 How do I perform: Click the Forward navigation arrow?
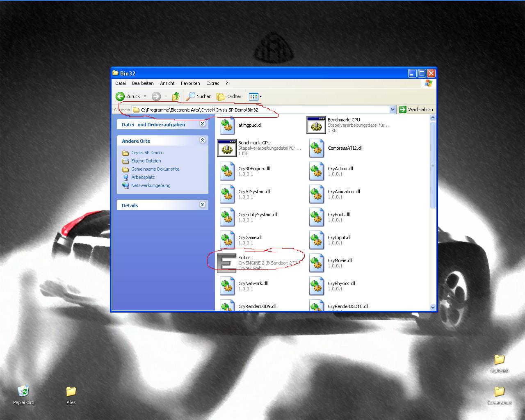(156, 96)
